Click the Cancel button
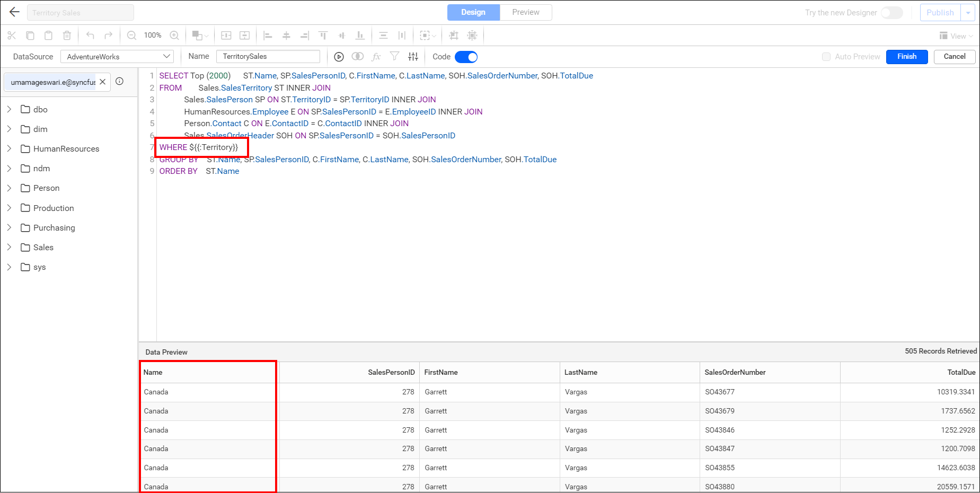 (954, 56)
